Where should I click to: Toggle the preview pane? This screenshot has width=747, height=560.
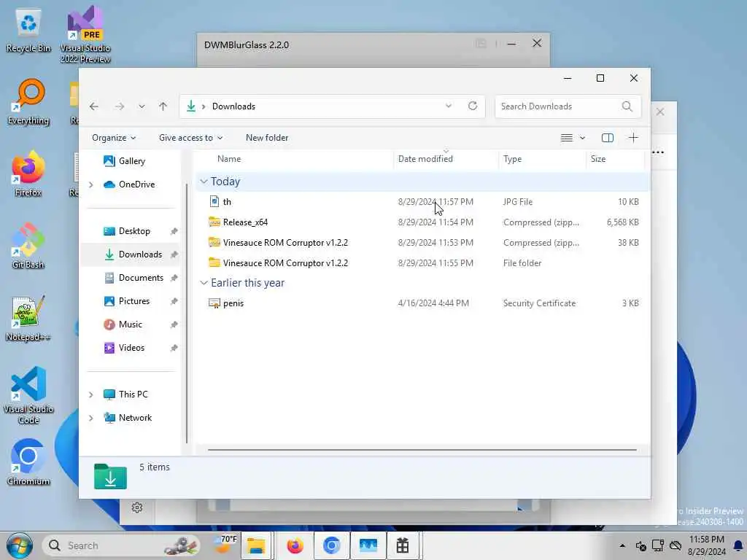pos(608,138)
